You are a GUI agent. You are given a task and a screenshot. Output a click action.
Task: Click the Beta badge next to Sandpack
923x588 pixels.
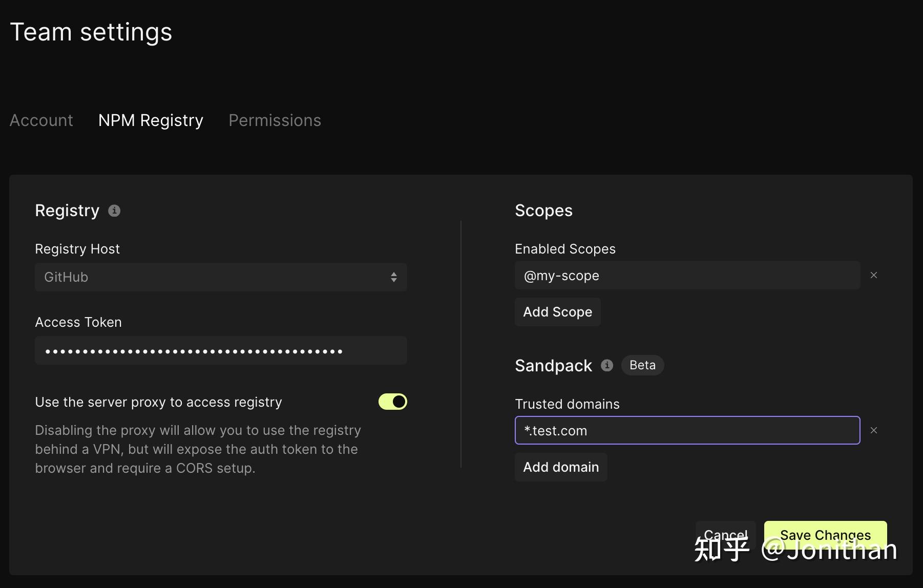coord(642,365)
